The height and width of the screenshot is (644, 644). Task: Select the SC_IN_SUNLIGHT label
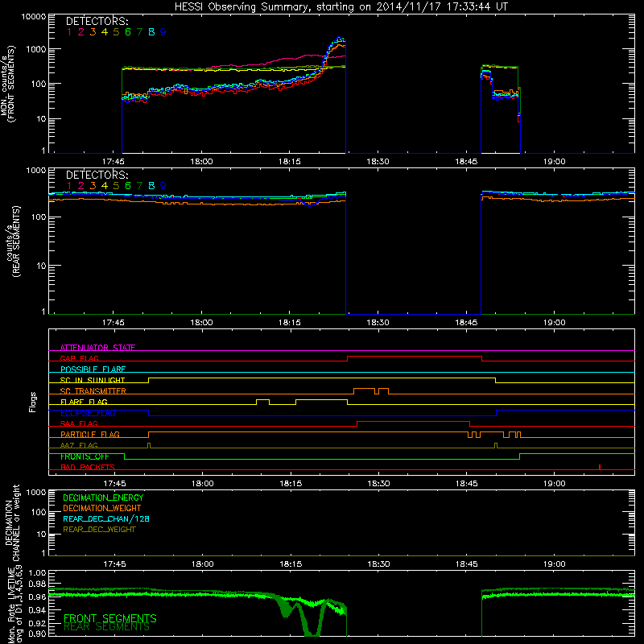pyautogui.click(x=93, y=380)
